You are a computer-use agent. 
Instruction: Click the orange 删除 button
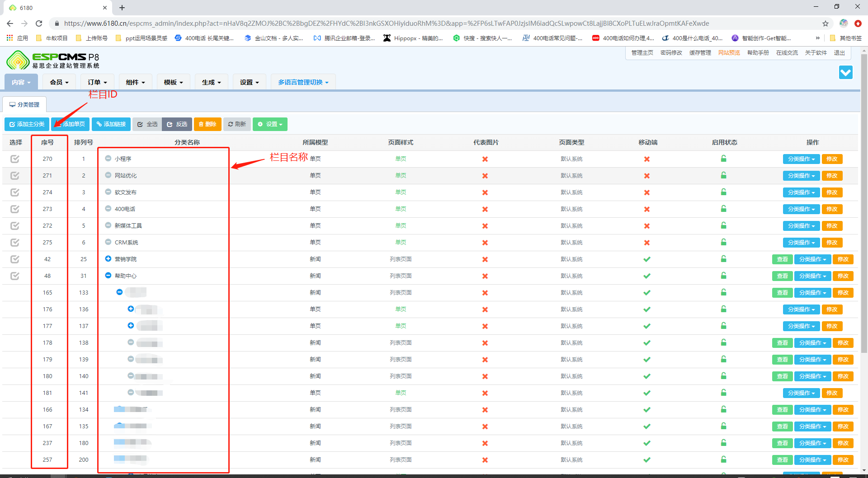[x=208, y=124]
